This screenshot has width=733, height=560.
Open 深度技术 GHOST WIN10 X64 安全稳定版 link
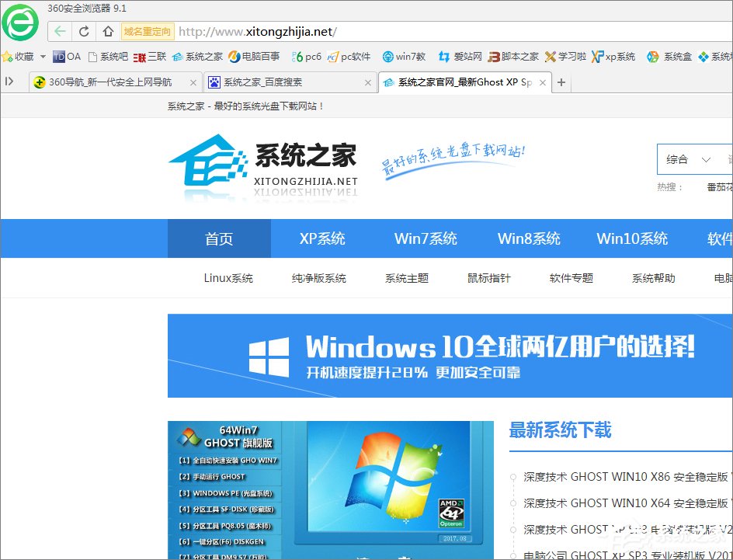[x=626, y=503]
